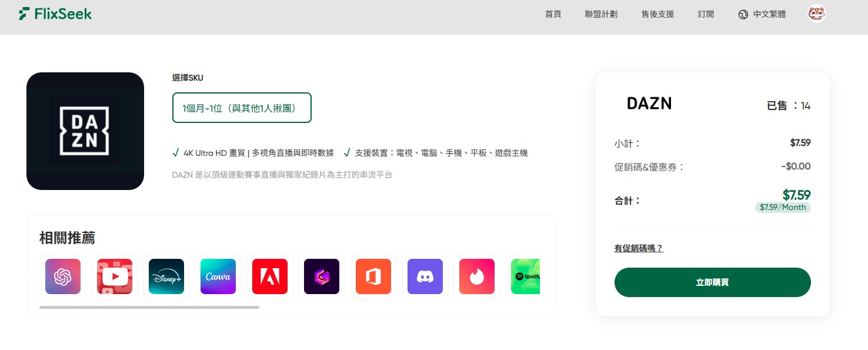
Task: Open the Tinder recommendation icon
Action: 477,276
